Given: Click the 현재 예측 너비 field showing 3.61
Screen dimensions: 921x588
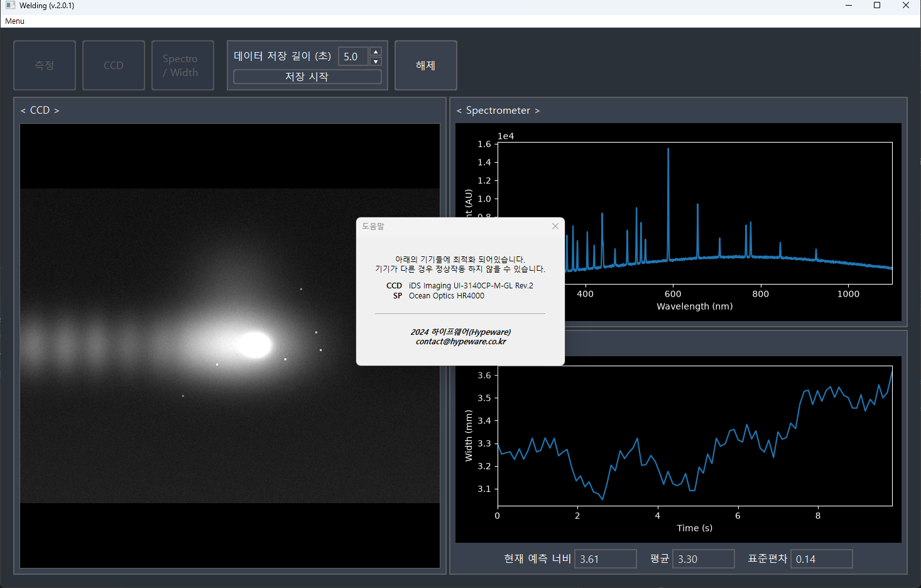Looking at the screenshot, I should click(x=606, y=558).
